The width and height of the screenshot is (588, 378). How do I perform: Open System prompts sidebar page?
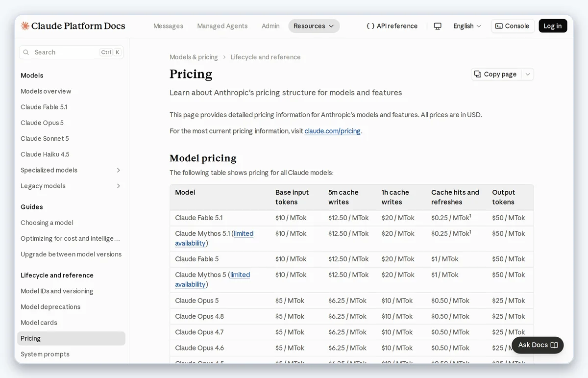click(x=45, y=354)
